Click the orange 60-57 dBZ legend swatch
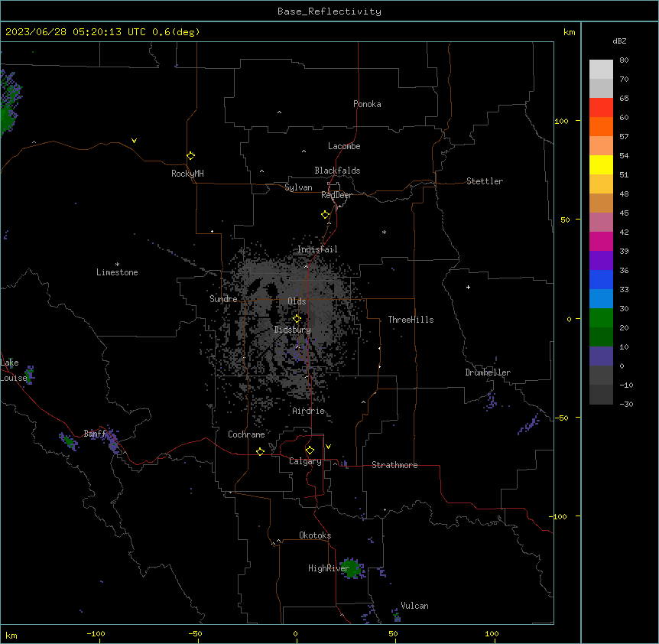659x644 pixels. pos(601,126)
